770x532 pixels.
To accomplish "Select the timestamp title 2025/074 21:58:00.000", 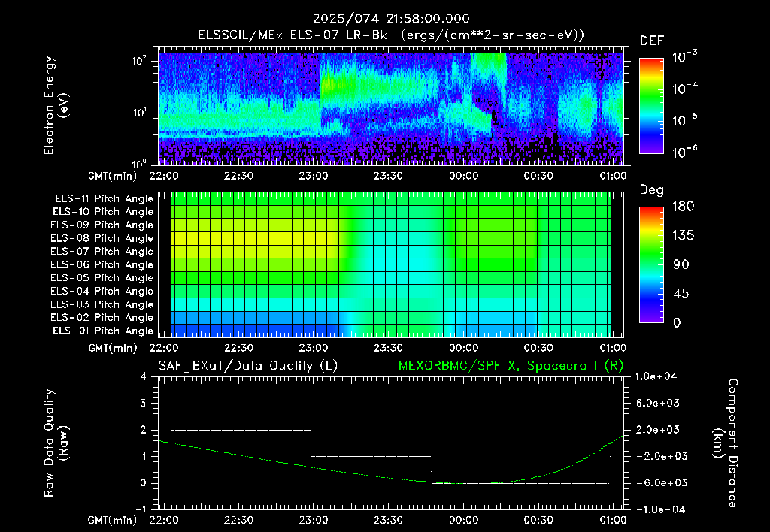I will coord(391,19).
